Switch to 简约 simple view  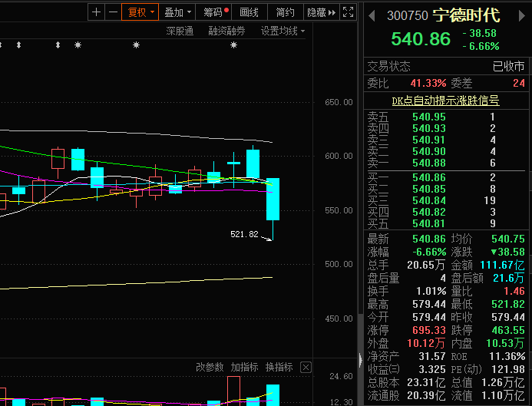pyautogui.click(x=286, y=12)
